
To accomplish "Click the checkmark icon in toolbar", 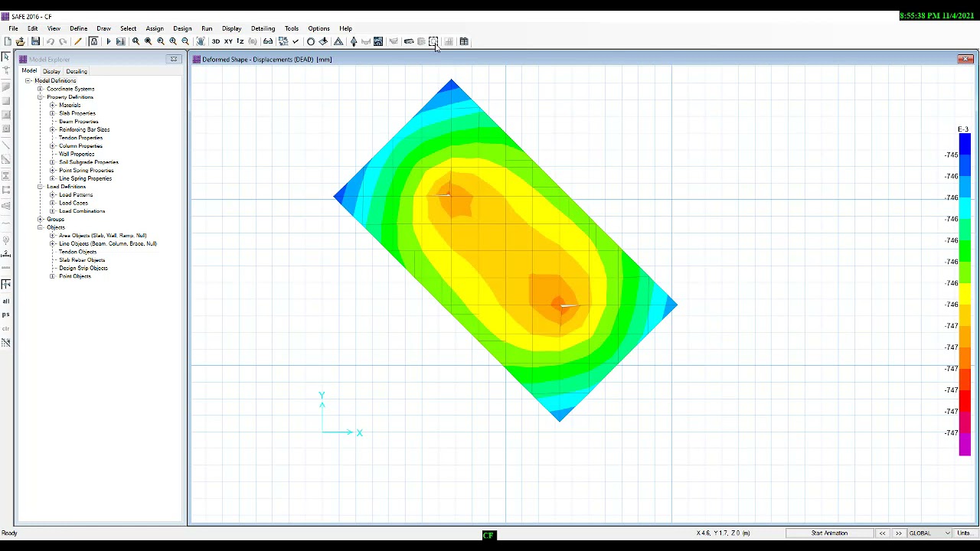I will [x=296, y=41].
